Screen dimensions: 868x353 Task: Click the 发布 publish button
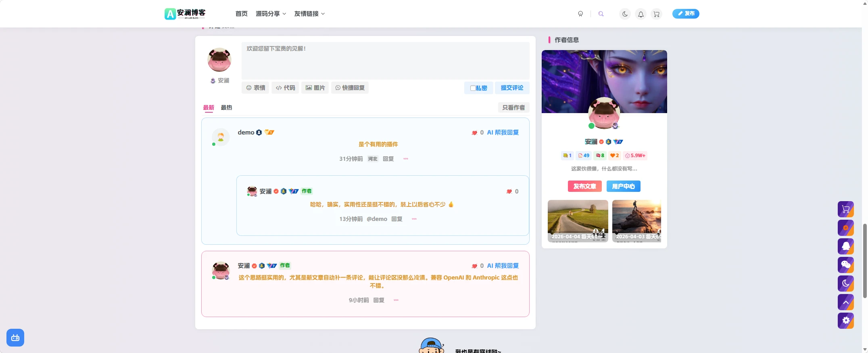click(x=686, y=14)
